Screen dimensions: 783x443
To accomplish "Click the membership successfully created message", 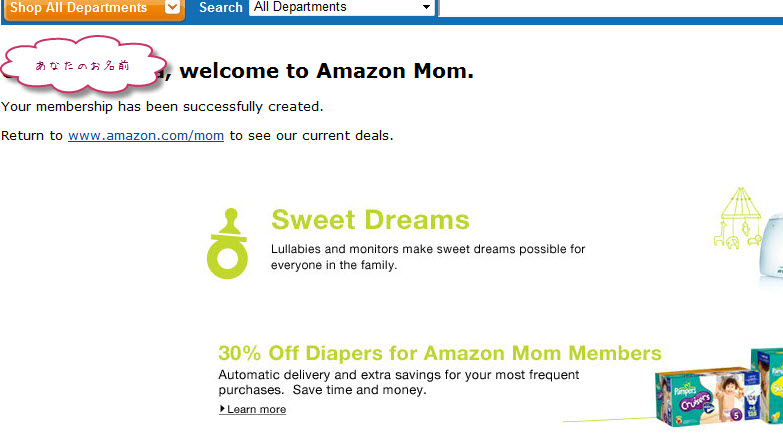I will 162,107.
